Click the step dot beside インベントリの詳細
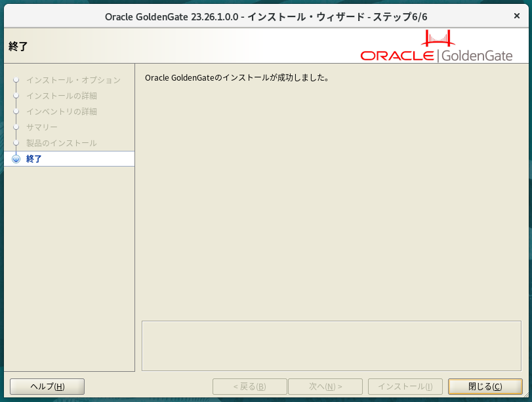The height and width of the screenshot is (402, 532). click(x=16, y=111)
